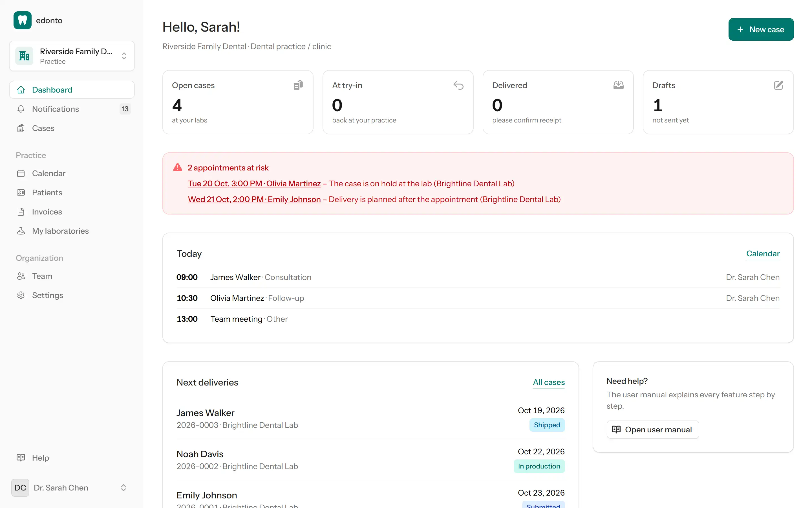Click the At try-in return arrow icon

coord(458,85)
